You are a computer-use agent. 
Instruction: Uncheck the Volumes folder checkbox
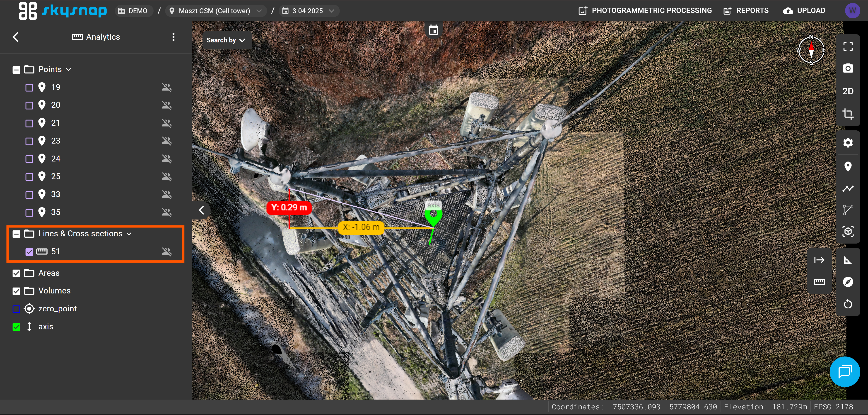(16, 291)
